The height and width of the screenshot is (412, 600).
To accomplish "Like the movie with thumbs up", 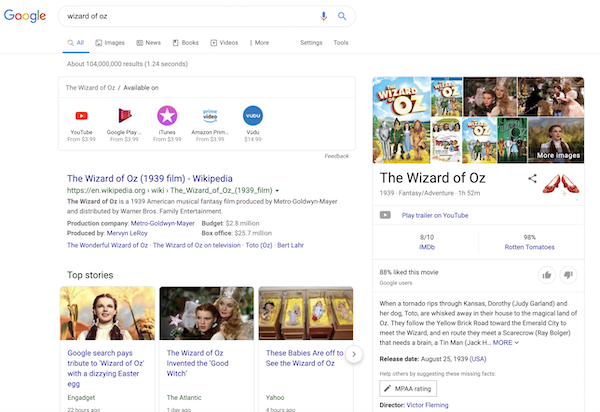I will [547, 275].
